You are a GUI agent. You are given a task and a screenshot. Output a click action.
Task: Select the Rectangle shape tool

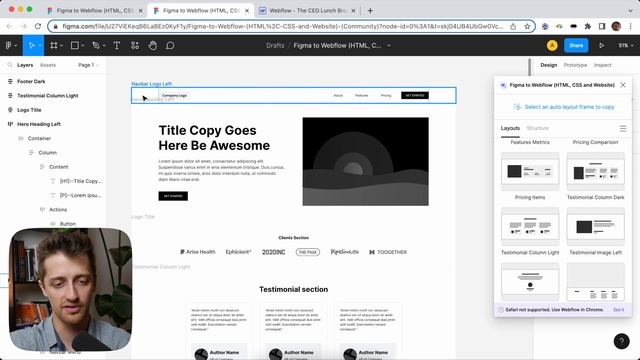[75, 46]
